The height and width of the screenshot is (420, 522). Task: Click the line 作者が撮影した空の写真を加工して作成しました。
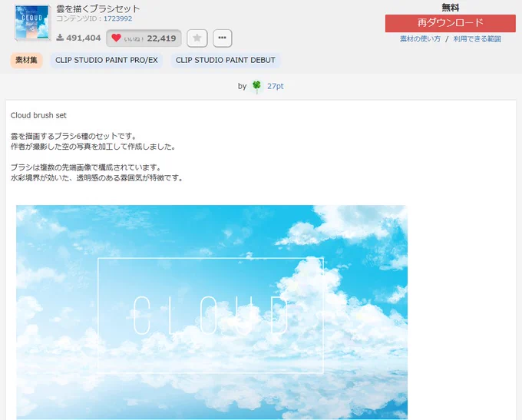[x=94, y=147]
